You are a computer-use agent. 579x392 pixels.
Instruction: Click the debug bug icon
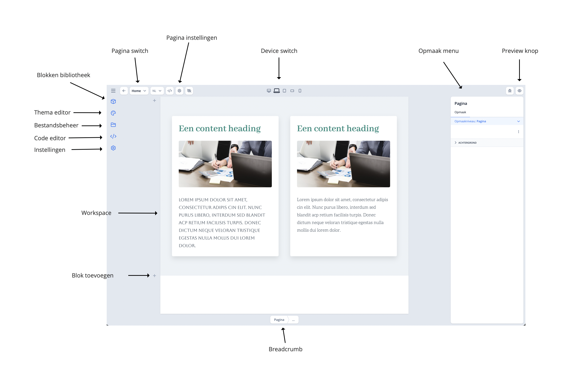[x=510, y=91]
